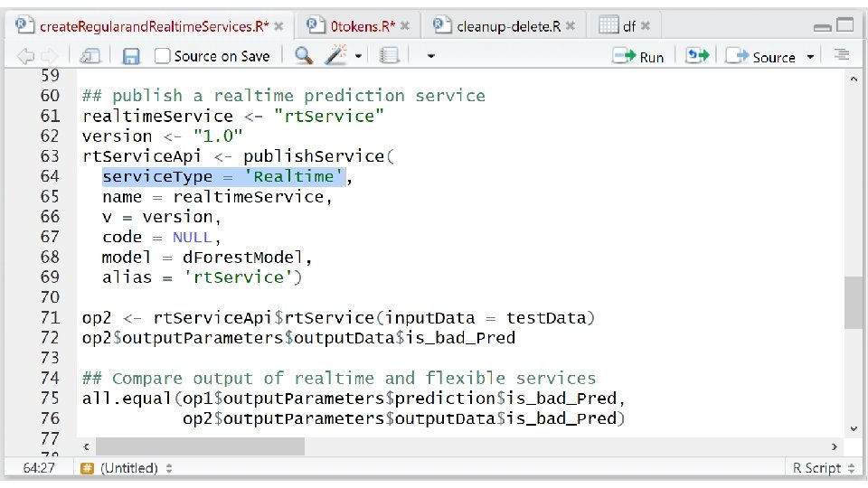Show document outline icon
Image resolution: width=868 pixels, height=488 pixels.
point(842,55)
